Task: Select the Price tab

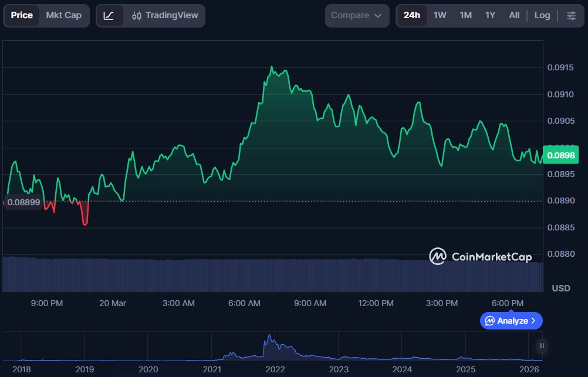Action: click(x=22, y=15)
